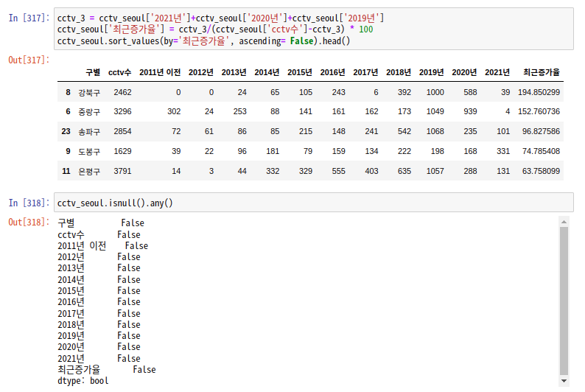The height and width of the screenshot is (392, 585).
Task: Click the 2012년 column header
Action: point(201,72)
